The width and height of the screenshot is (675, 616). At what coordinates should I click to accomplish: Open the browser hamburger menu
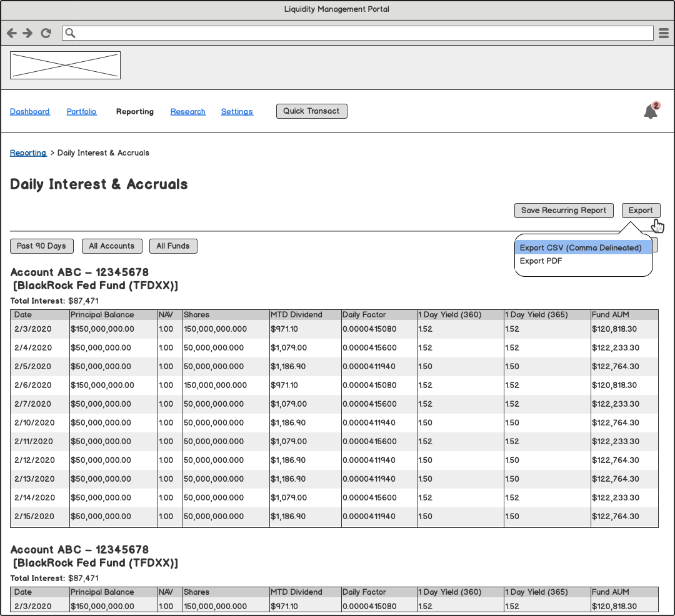pos(664,33)
